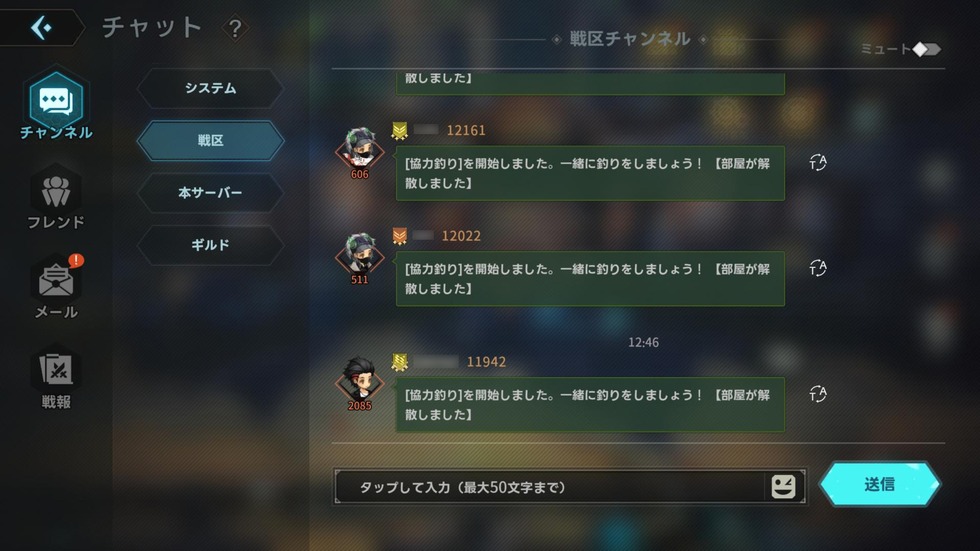Switch to the 本サーバー channel tab
Screen dimensions: 980x551
(x=210, y=193)
